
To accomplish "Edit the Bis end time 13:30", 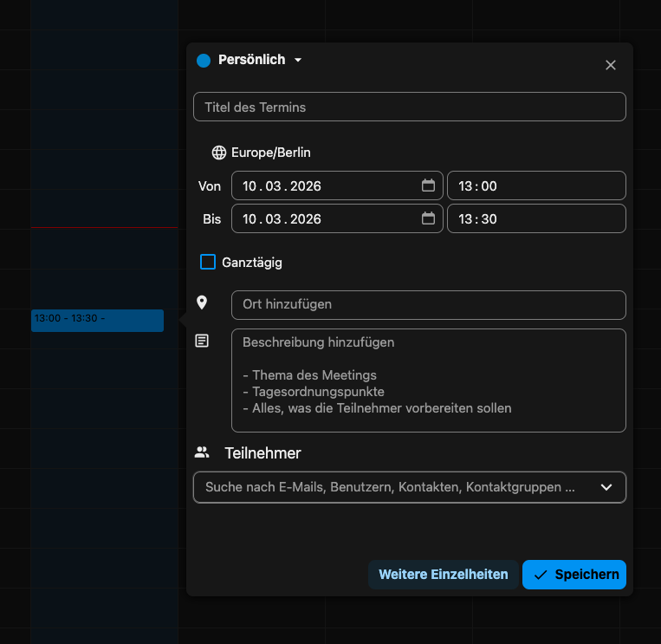I will 535,218.
